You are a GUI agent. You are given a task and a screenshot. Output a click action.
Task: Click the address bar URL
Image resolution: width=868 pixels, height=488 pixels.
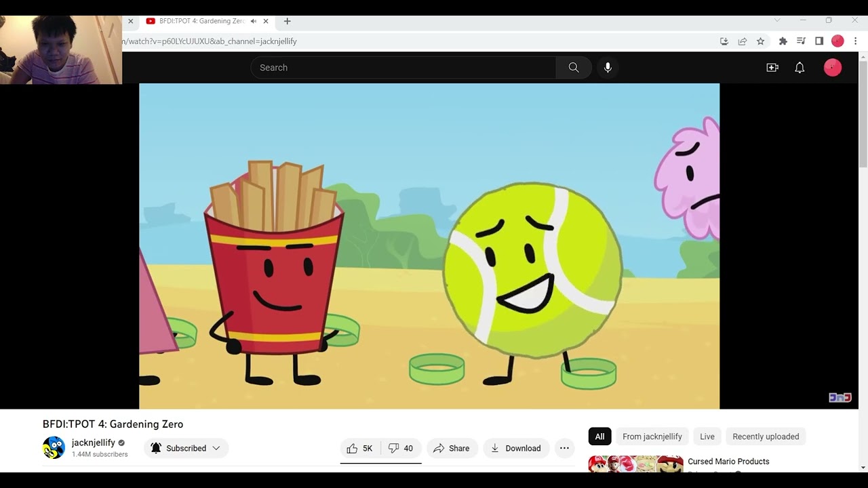pyautogui.click(x=210, y=41)
